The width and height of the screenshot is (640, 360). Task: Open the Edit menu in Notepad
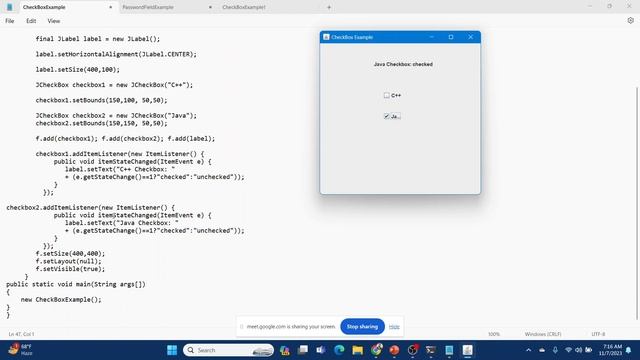point(31,21)
